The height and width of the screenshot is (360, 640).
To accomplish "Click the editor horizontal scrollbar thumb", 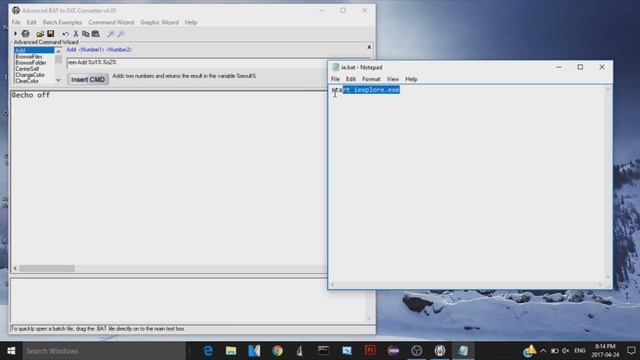I will click(47, 269).
